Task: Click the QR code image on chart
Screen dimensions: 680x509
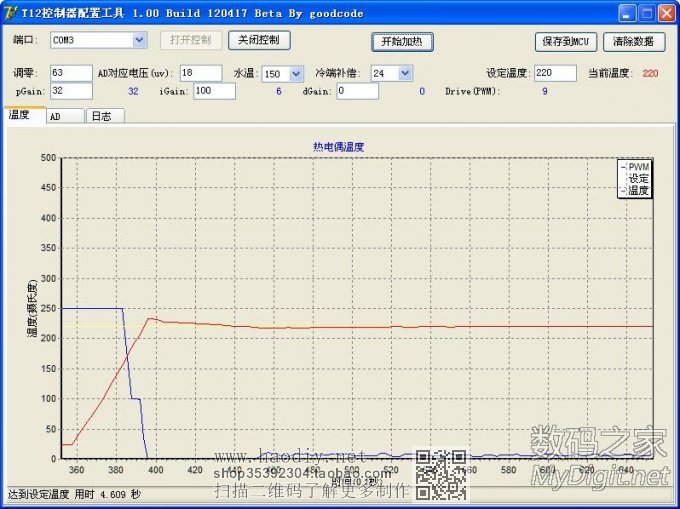Action: (441, 474)
